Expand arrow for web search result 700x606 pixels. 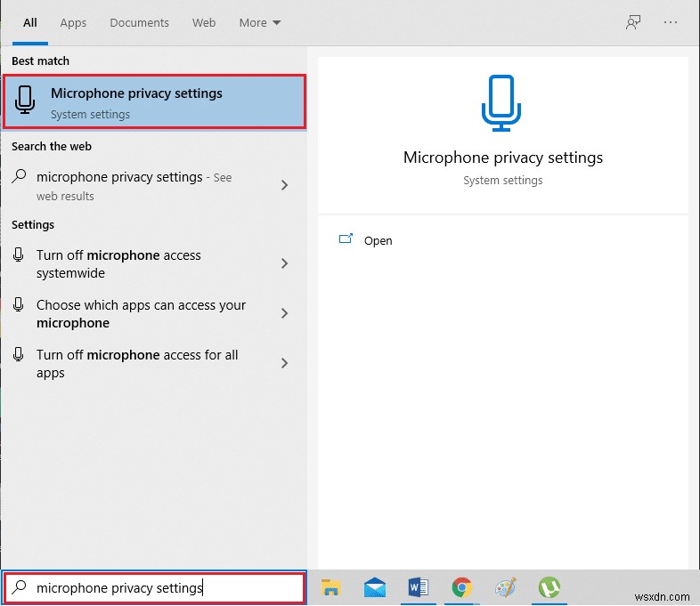coord(285,186)
